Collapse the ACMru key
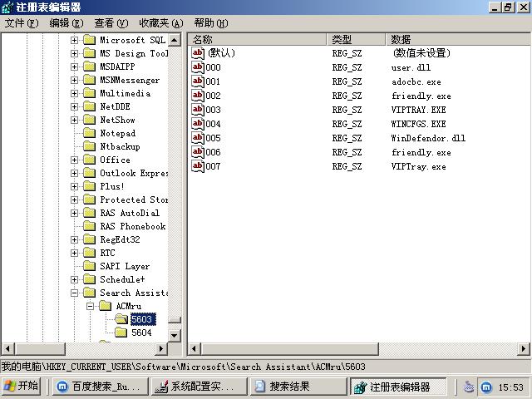The height and width of the screenshot is (399, 532). 90,306
